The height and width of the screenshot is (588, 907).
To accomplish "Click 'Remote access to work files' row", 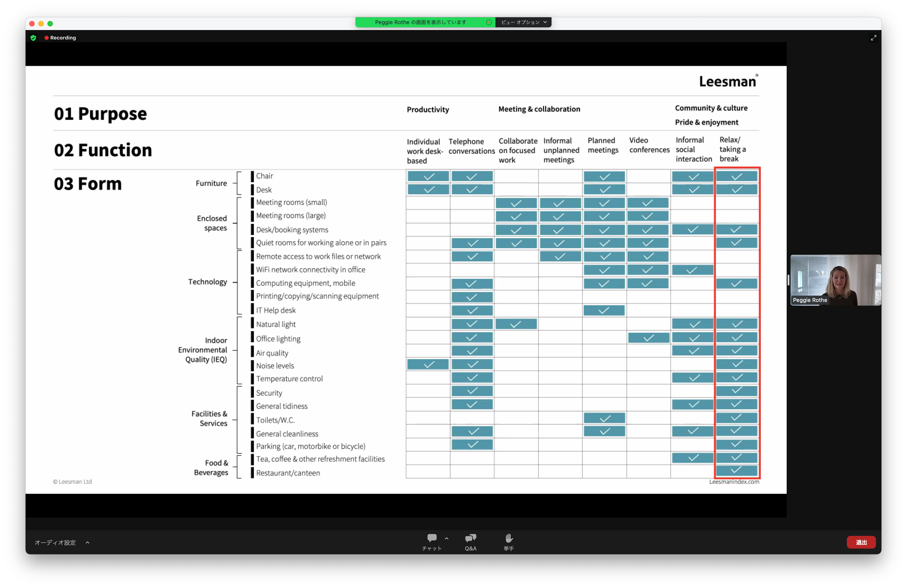I will pyautogui.click(x=318, y=256).
